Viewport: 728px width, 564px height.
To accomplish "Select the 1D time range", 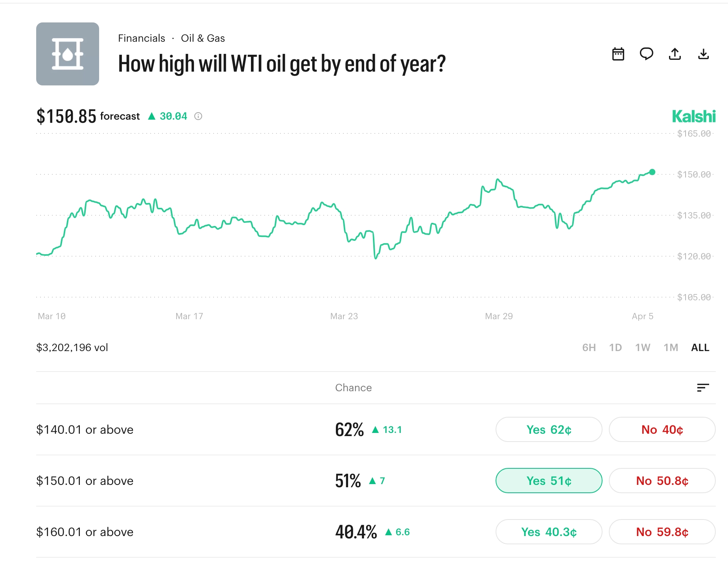I will pyautogui.click(x=616, y=348).
